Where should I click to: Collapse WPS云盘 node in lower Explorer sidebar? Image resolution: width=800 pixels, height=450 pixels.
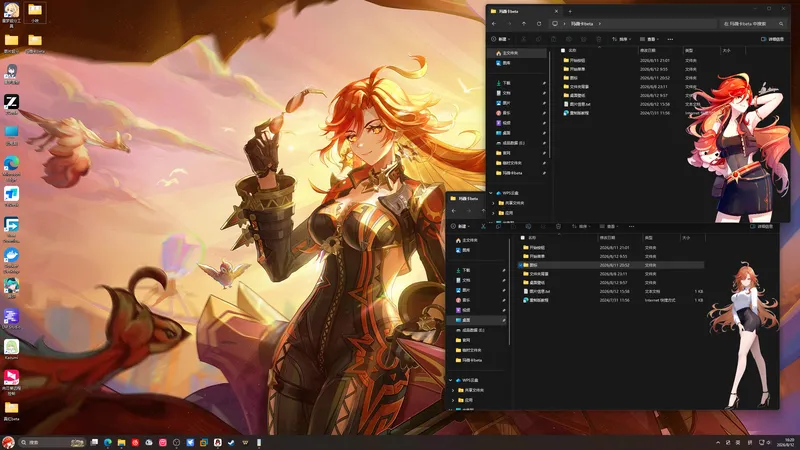[x=451, y=381]
